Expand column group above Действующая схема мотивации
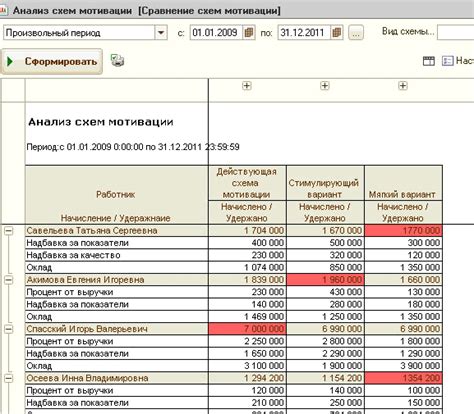 point(246,86)
